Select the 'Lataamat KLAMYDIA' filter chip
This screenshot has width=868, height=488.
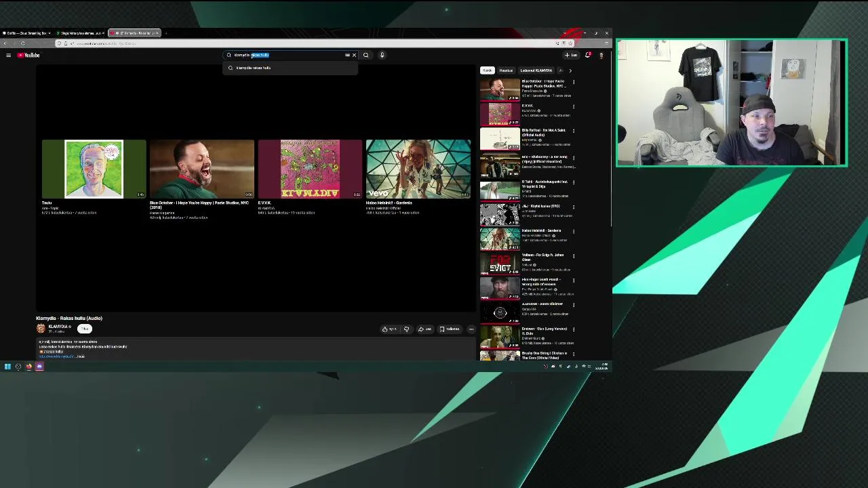point(536,70)
